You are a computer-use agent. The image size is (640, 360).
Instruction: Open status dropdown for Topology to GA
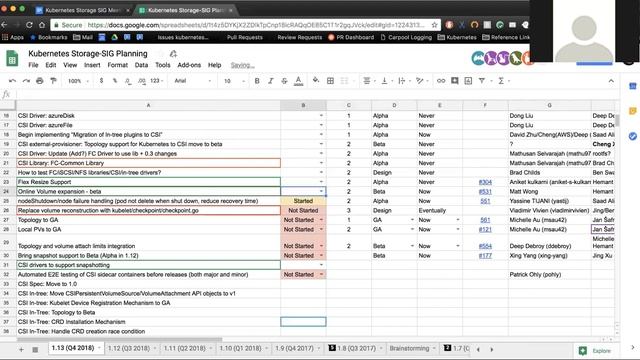tap(321, 220)
